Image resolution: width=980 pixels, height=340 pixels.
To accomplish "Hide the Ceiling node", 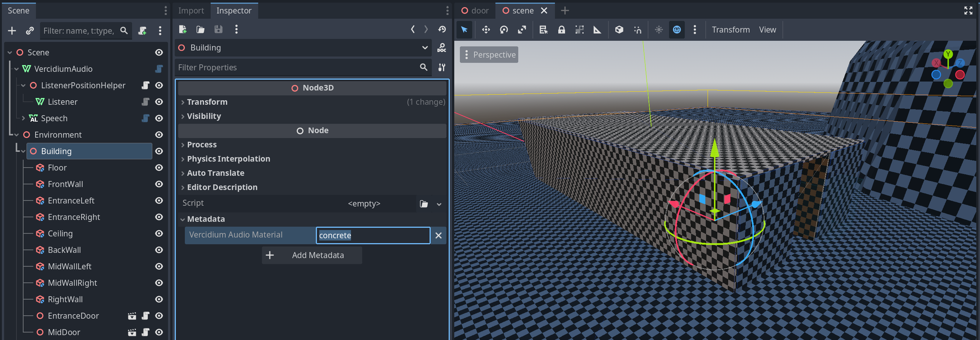I will [159, 233].
